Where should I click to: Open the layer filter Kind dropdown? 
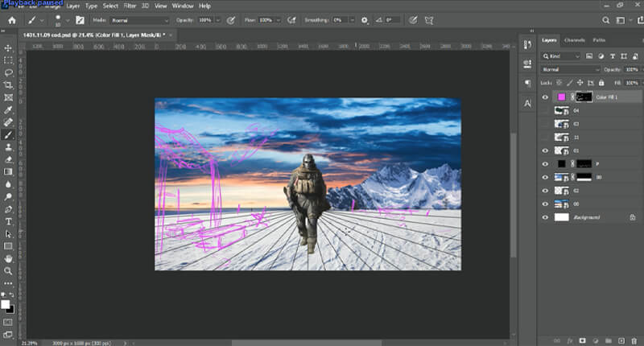[561, 56]
